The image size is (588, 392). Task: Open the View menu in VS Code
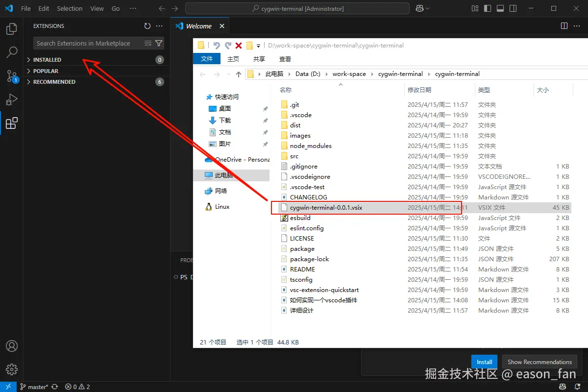coord(97,8)
